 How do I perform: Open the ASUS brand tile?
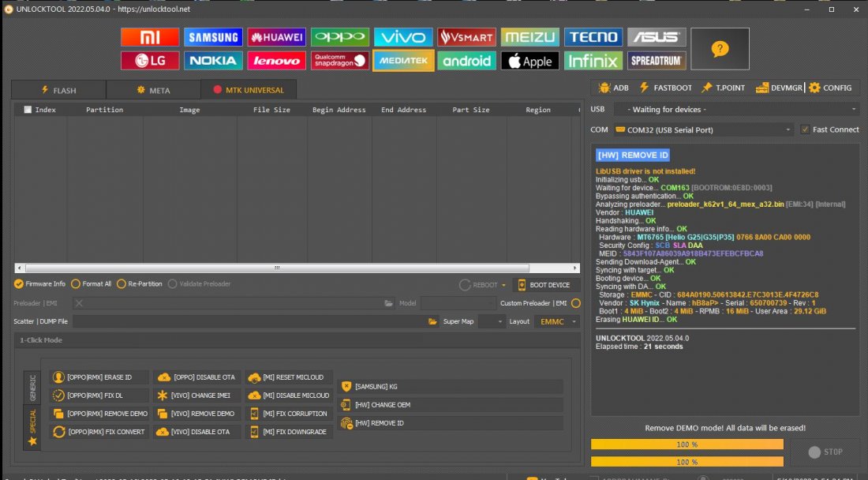[x=657, y=37]
